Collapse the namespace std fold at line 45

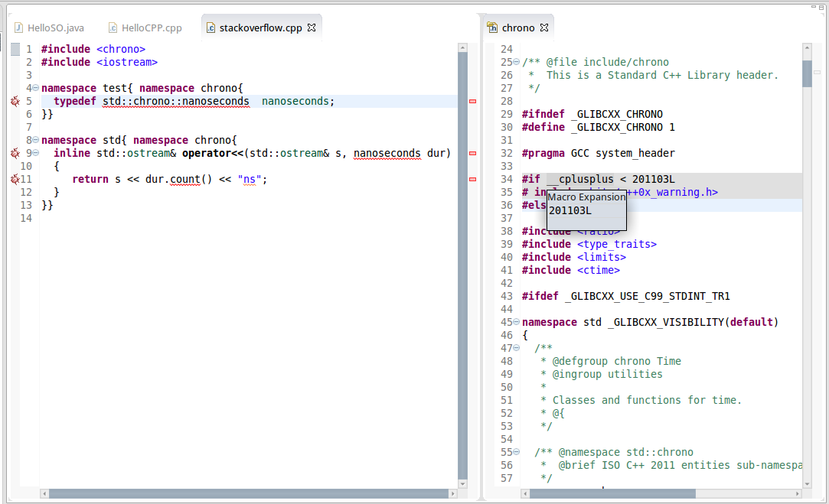click(x=516, y=322)
